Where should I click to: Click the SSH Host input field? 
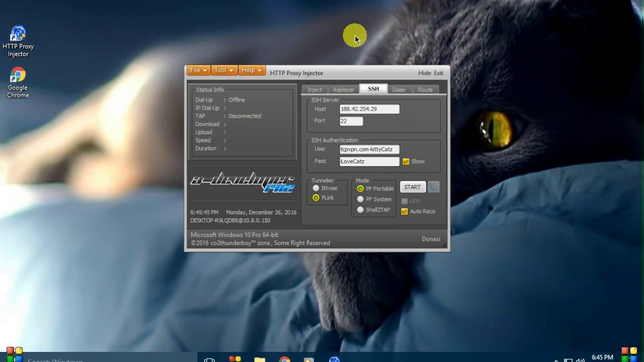click(369, 109)
